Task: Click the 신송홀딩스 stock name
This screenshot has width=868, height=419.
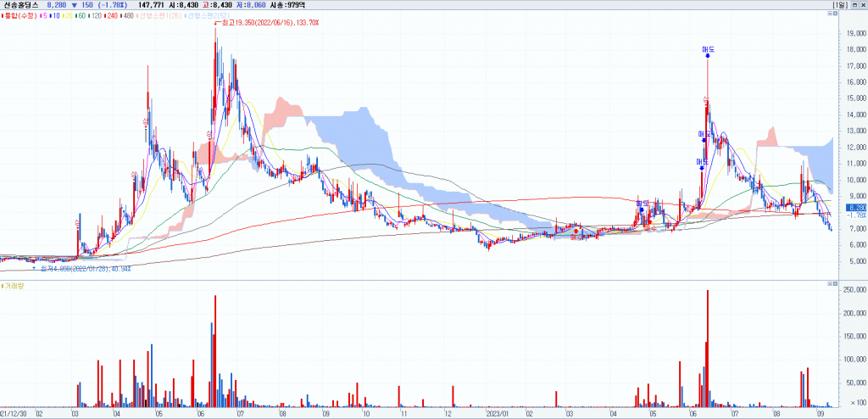Action: [20, 5]
